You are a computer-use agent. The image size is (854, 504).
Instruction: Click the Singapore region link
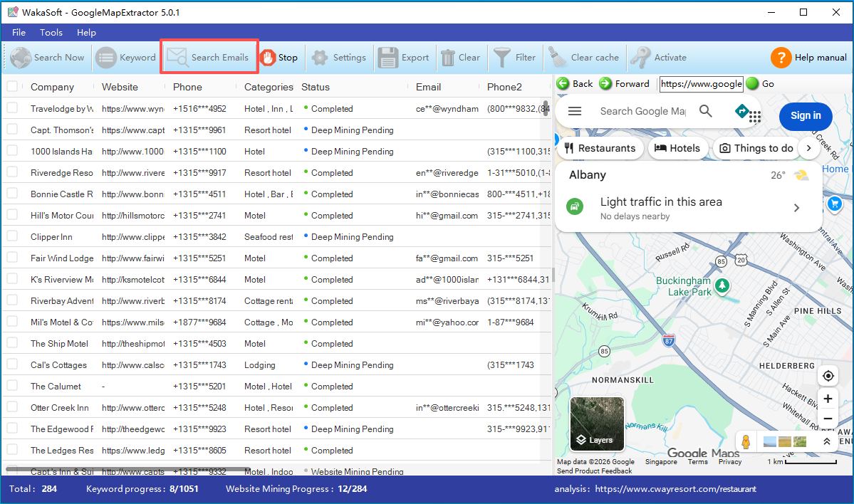(661, 461)
